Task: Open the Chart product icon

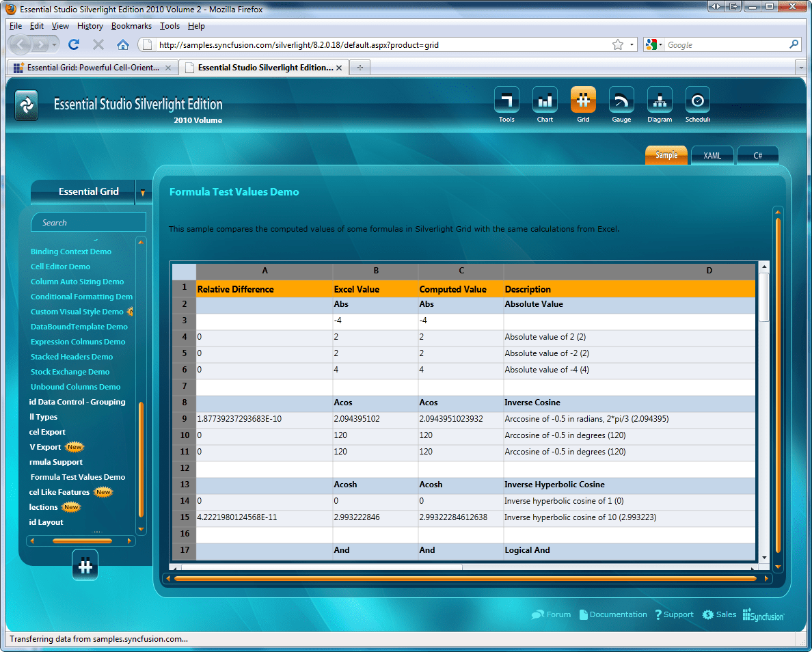Action: click(x=545, y=100)
